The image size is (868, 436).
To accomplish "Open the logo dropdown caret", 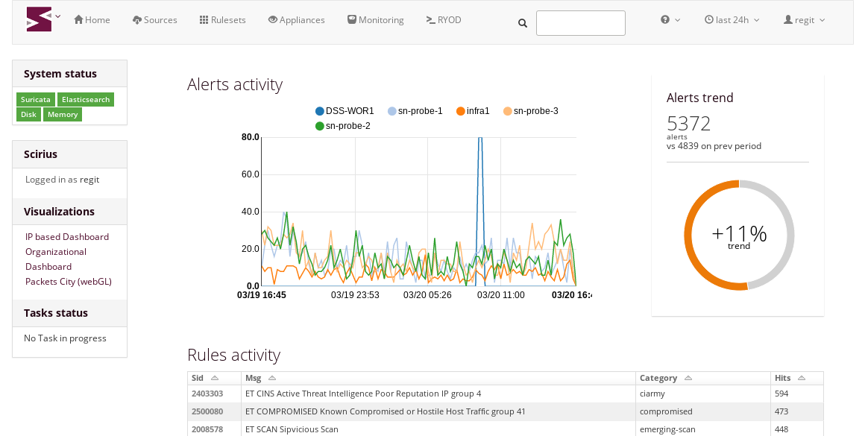I will (58, 16).
